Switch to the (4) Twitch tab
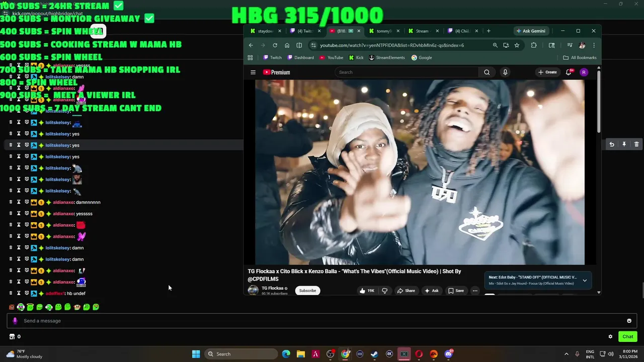644x362 pixels. 305,31
